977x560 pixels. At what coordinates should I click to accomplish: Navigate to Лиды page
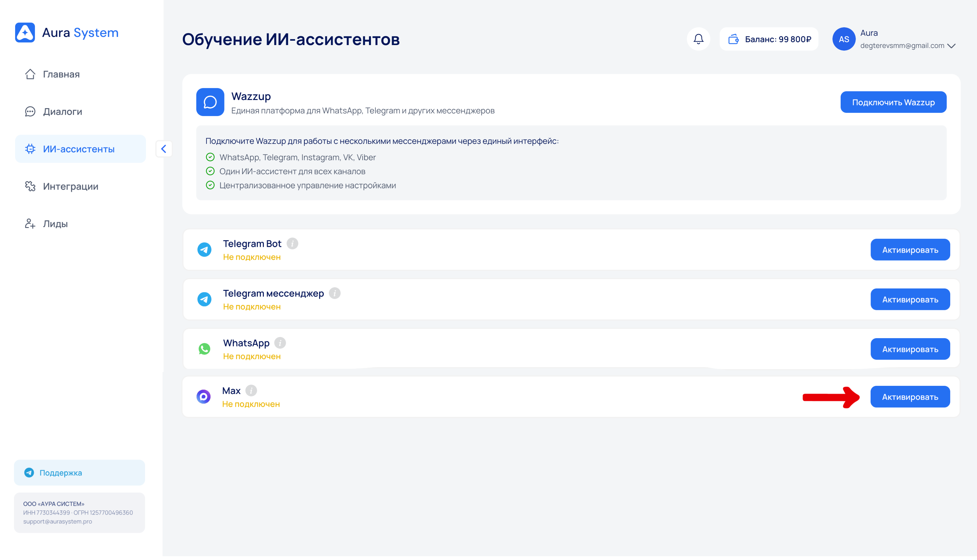[x=55, y=224]
